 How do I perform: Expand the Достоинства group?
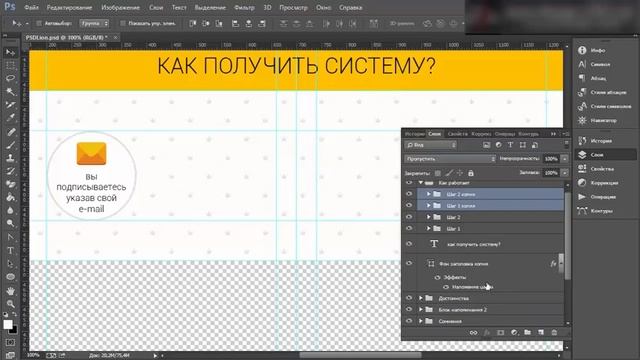[421, 298]
